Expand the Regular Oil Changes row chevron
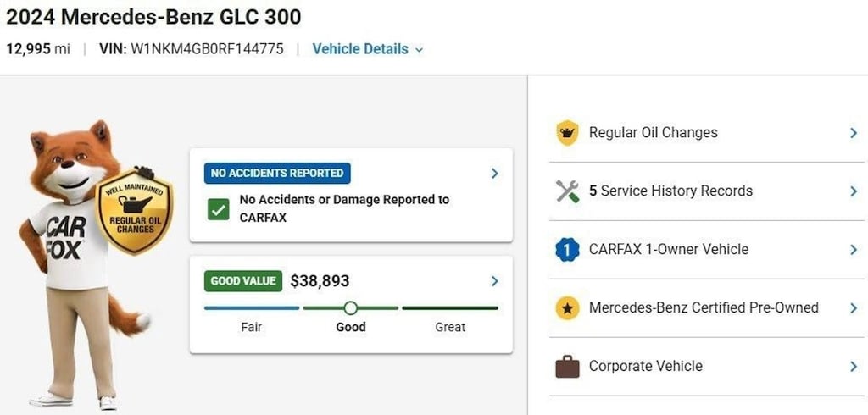Image resolution: width=868 pixels, height=415 pixels. [854, 133]
